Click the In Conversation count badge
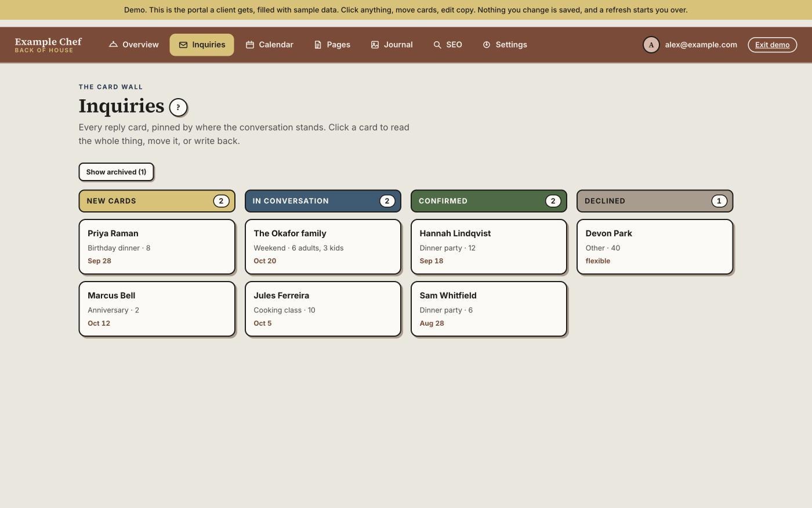This screenshot has width=812, height=508. (x=387, y=201)
